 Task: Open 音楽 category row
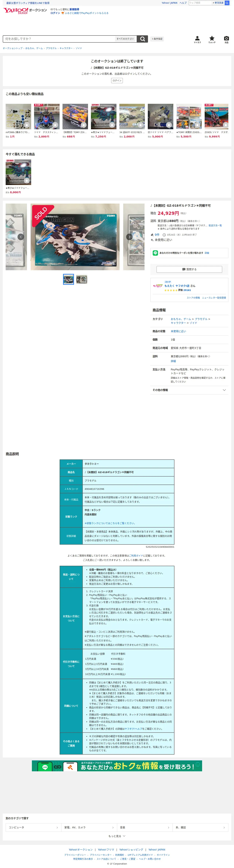(x=145, y=828)
